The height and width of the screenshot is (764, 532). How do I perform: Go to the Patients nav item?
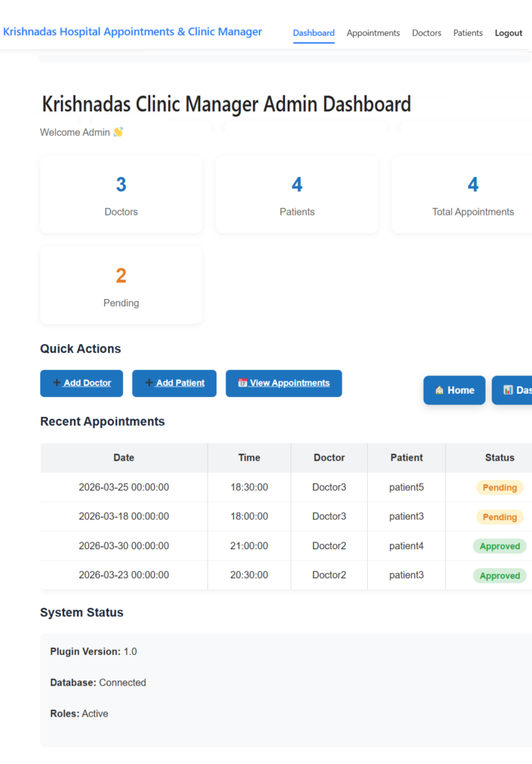(x=468, y=33)
